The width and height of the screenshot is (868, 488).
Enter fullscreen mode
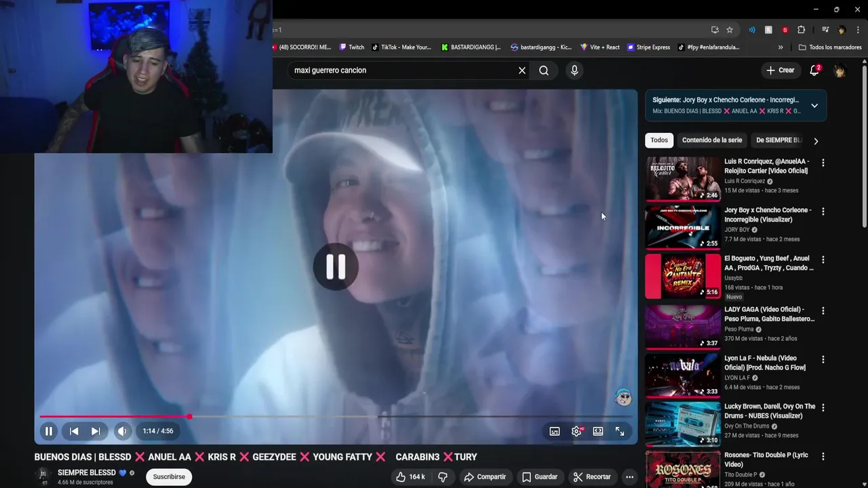click(620, 431)
